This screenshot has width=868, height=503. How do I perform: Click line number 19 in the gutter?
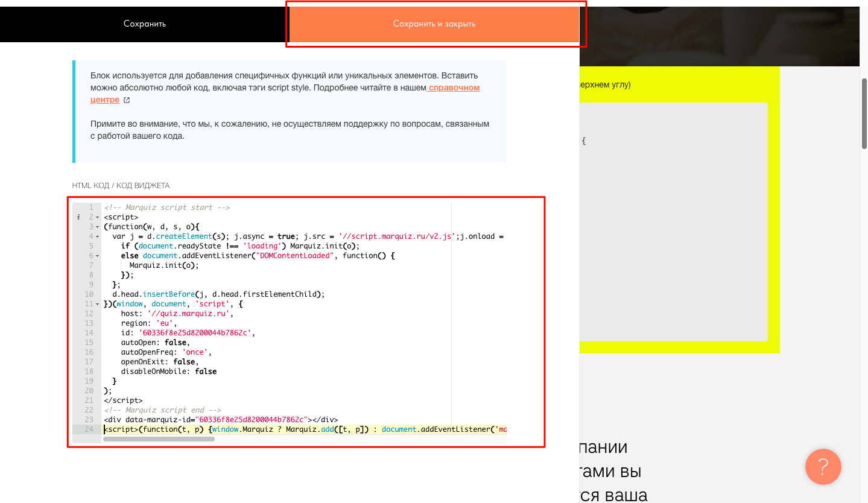[x=89, y=381]
